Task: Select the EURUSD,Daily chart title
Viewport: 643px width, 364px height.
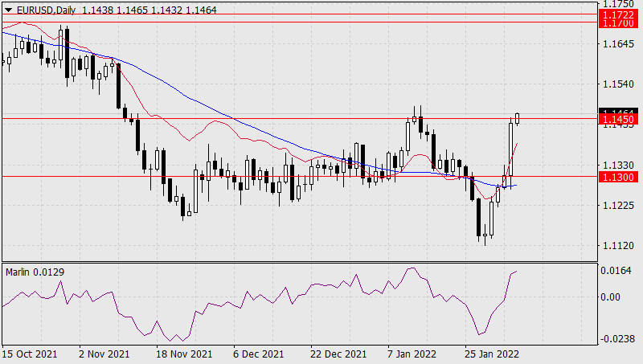Action: (x=46, y=10)
